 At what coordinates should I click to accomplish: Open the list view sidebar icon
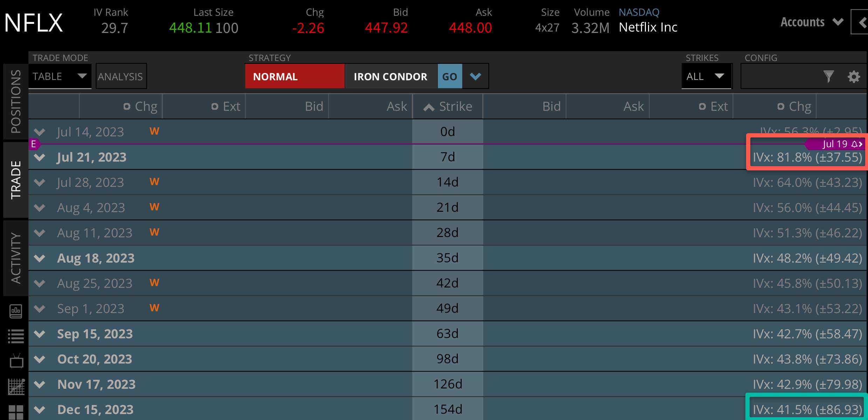click(x=16, y=336)
